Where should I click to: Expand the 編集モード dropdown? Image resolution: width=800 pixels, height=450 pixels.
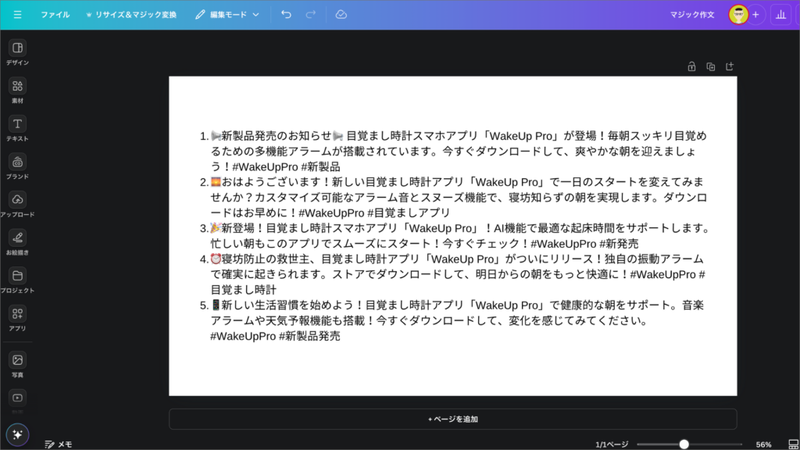pyautogui.click(x=227, y=15)
